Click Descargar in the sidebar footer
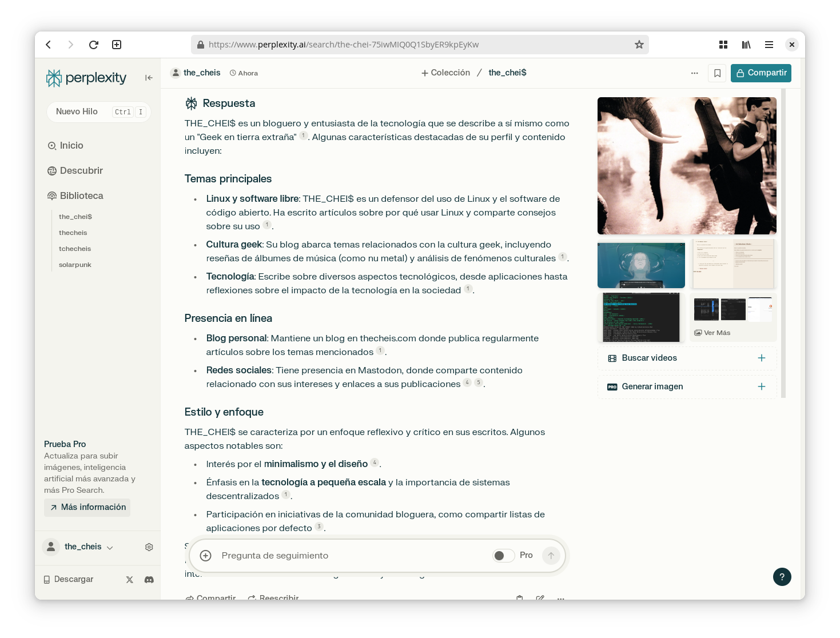The image size is (840, 638). click(69, 580)
